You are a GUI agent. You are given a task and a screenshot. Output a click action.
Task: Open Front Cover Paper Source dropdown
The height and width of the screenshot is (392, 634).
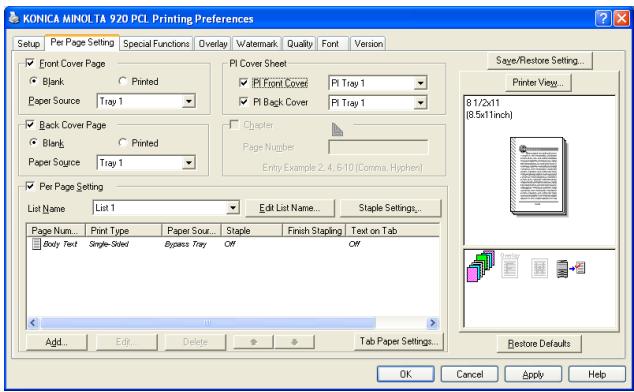tap(188, 101)
